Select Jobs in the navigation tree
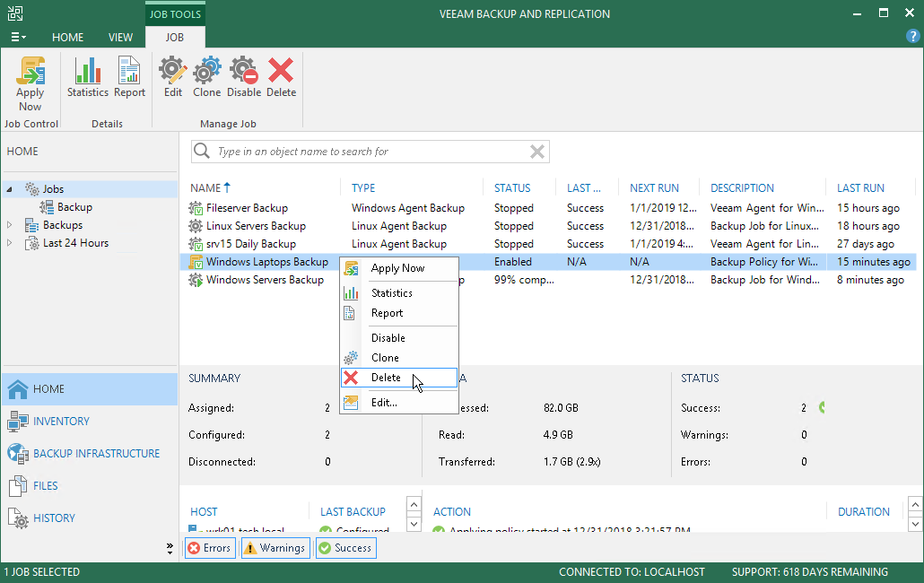The image size is (924, 583). [53, 189]
